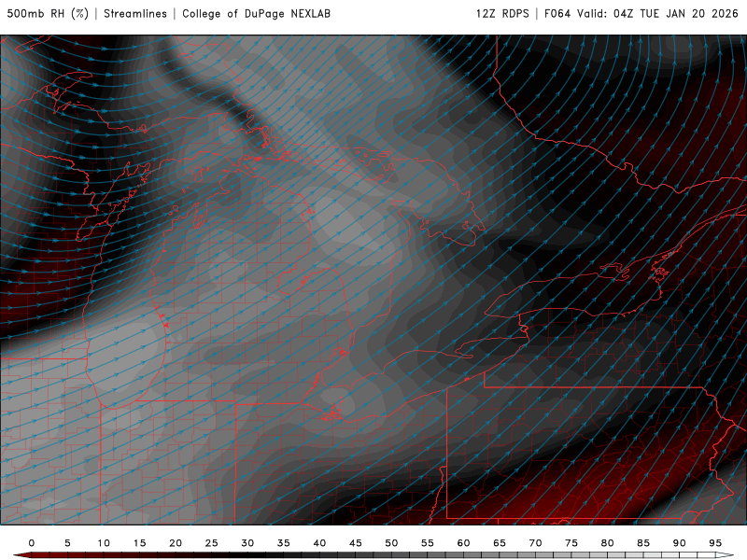Image resolution: width=747 pixels, height=560 pixels.
Task: Click the colorbar label "20"
Action: [176, 543]
